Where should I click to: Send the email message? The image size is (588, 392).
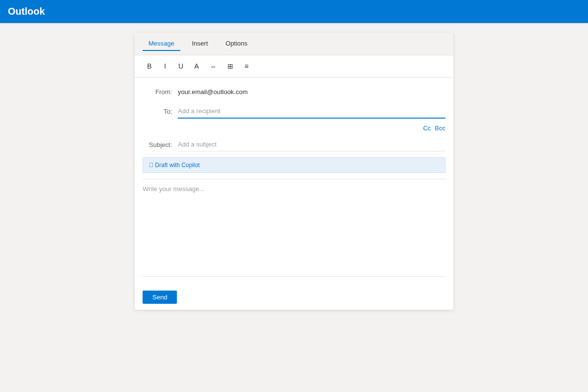point(159,297)
